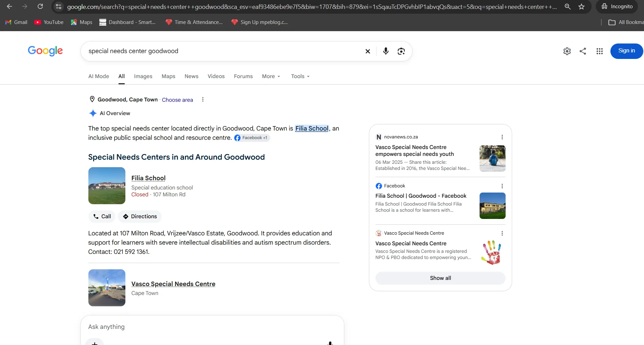Click the share icon near settings
644x345 pixels.
pos(583,51)
